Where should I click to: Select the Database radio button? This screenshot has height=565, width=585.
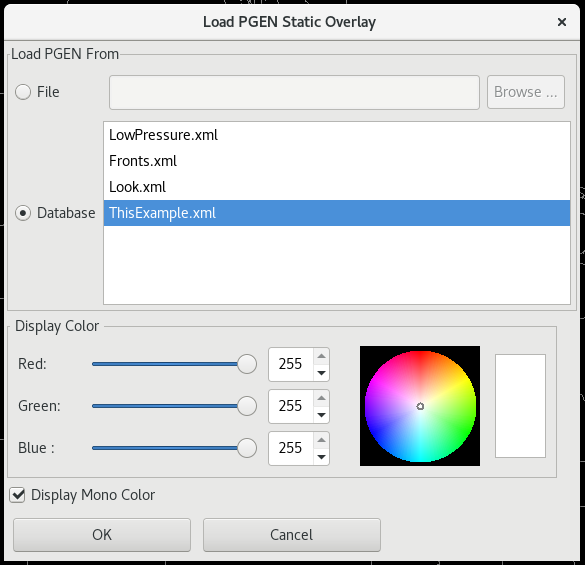tap(23, 213)
